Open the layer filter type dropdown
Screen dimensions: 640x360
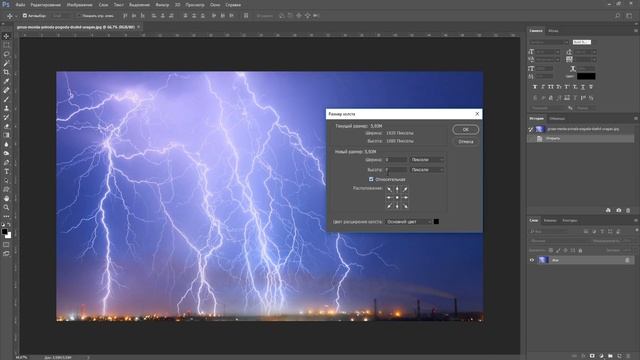[x=549, y=231]
